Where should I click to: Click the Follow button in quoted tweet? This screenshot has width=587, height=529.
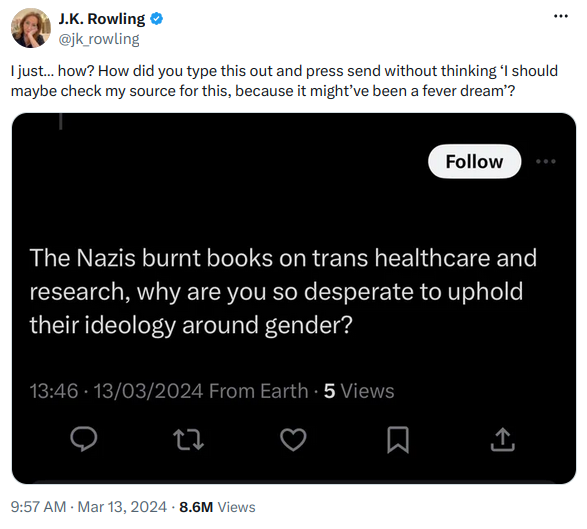coord(474,161)
